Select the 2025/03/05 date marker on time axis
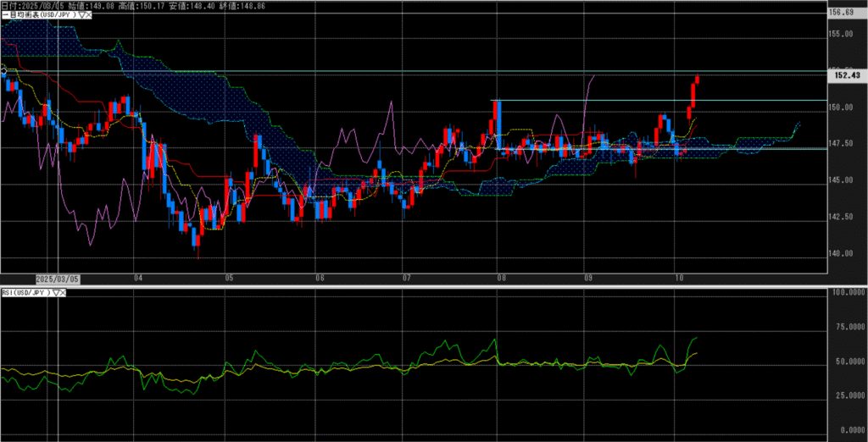Screen dimensions: 868x442 click(x=58, y=278)
